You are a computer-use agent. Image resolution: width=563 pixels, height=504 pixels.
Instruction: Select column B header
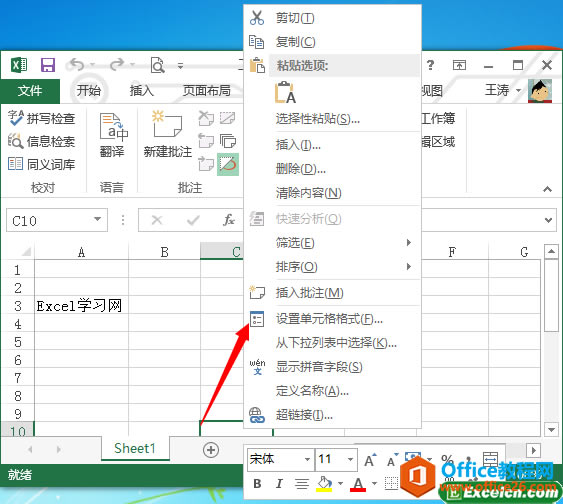[x=164, y=252]
